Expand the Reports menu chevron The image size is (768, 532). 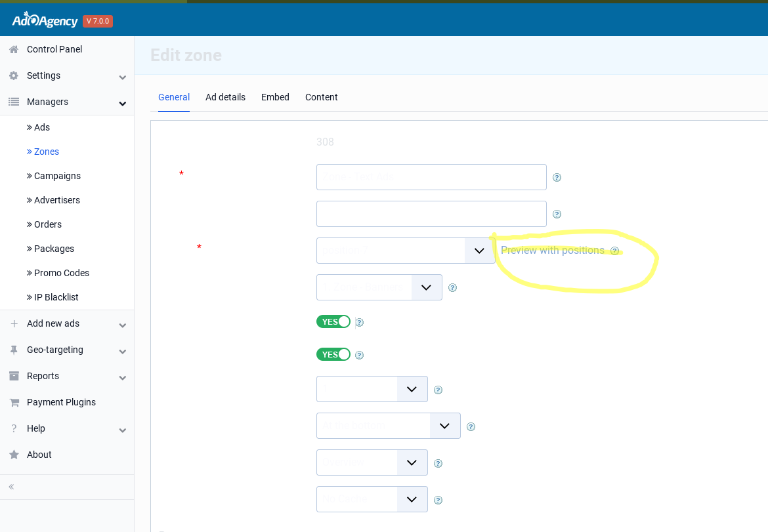(x=123, y=378)
